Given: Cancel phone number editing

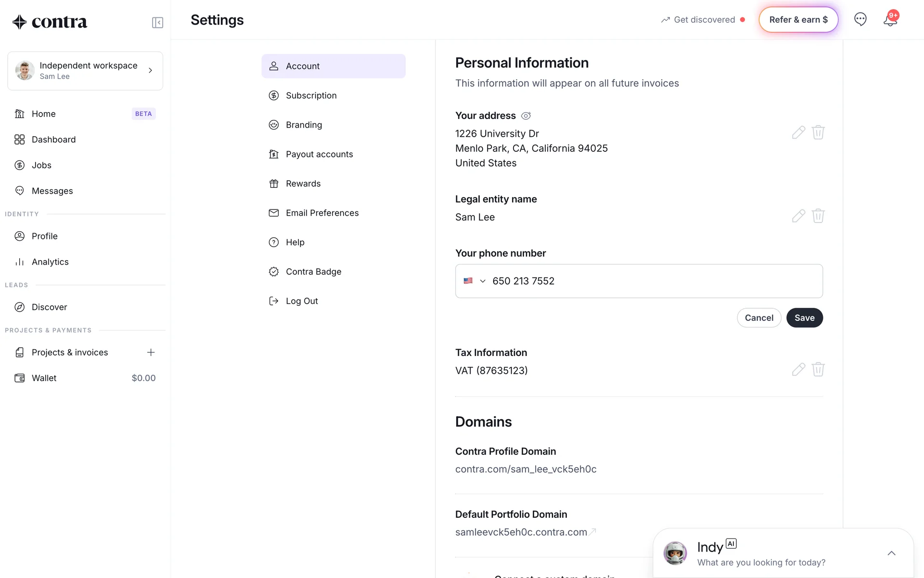Looking at the screenshot, I should [x=759, y=318].
